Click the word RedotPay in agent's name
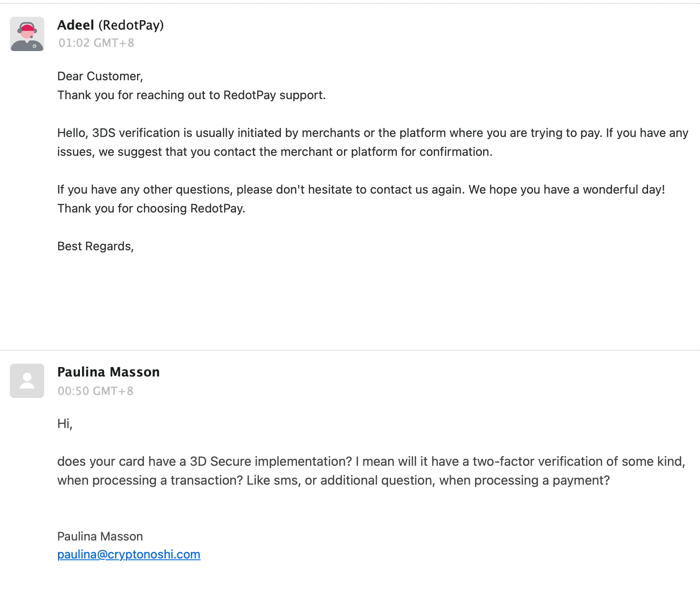700x589 pixels. click(x=131, y=25)
